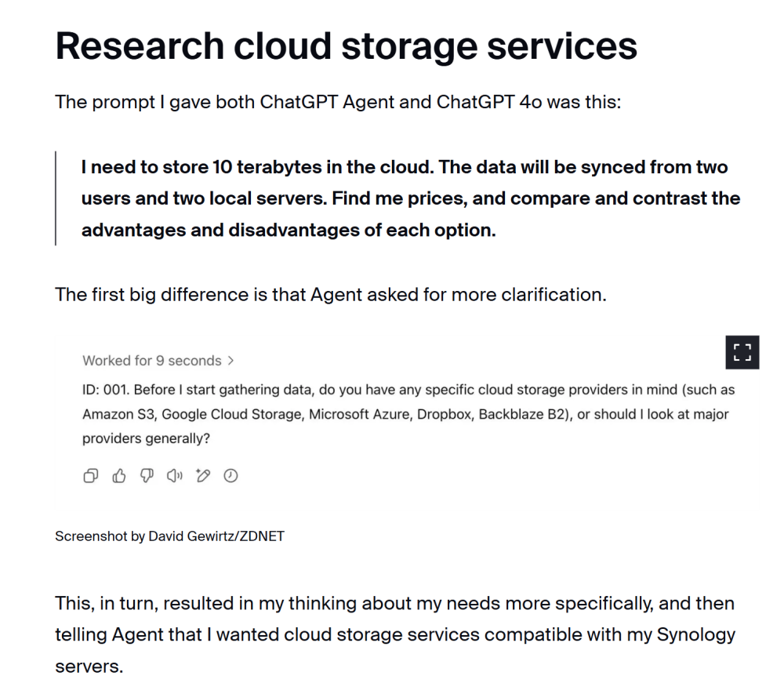Screen dimensions: 784x683
Task: Click the clock icon under the response
Action: [x=230, y=475]
